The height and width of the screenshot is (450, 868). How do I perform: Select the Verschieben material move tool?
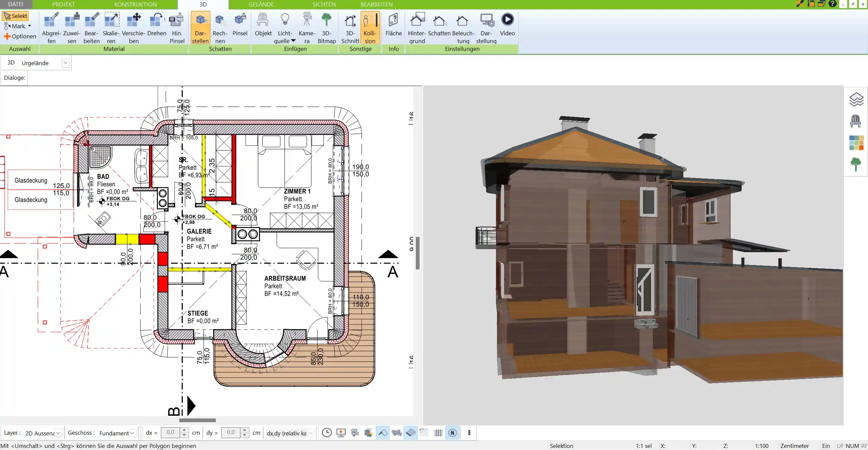coord(133,28)
